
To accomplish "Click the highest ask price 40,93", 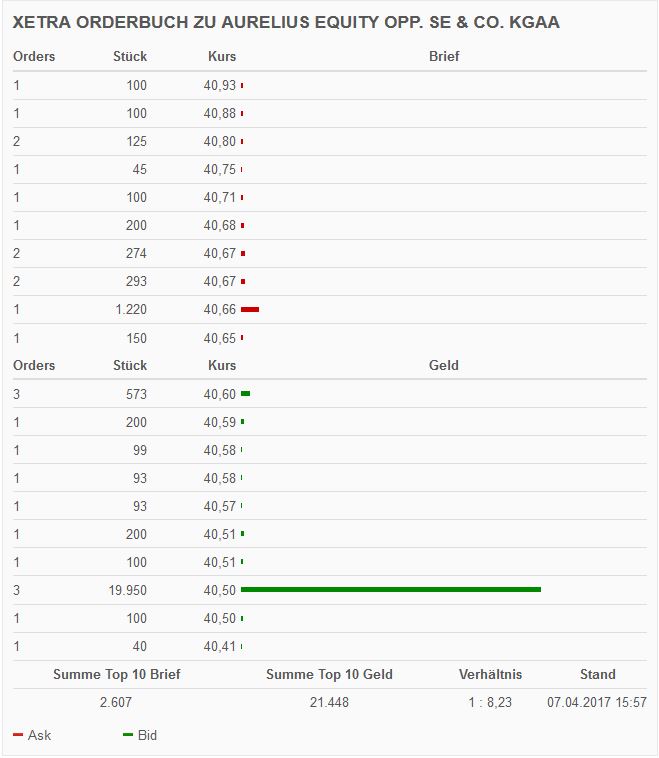I will tap(220, 86).
